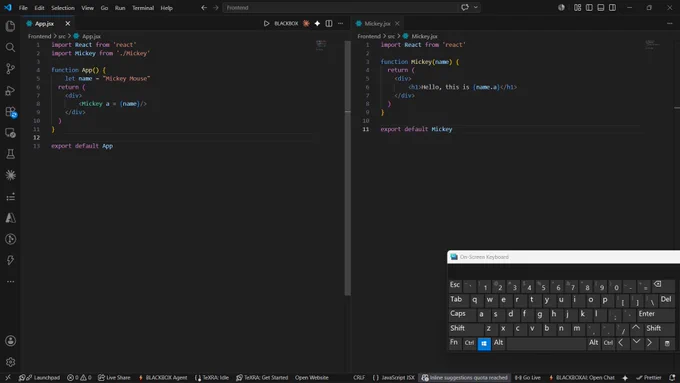Click the Frontend command center search box
This screenshot has width=680, height=383.
pos(340,7)
